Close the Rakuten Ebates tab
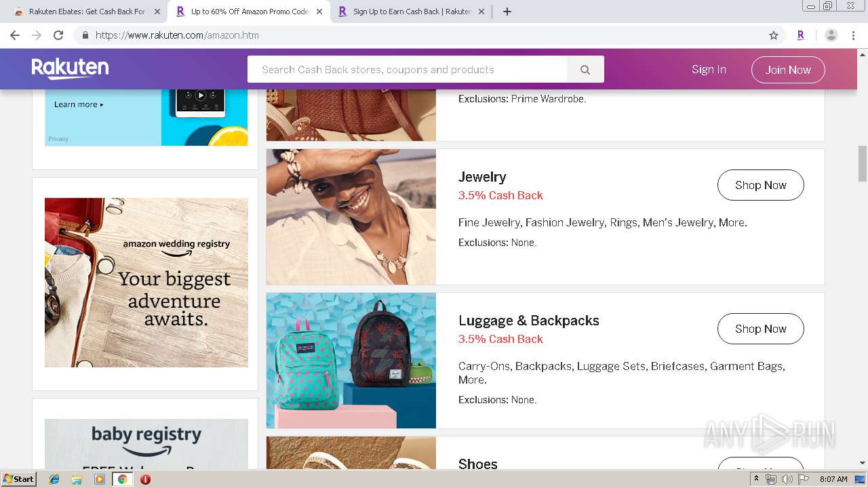The height and width of the screenshot is (488, 868). click(157, 12)
